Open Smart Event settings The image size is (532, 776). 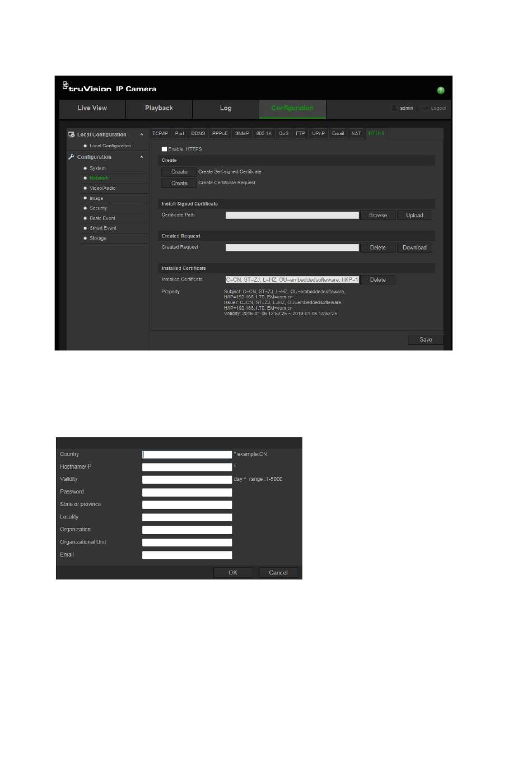click(103, 228)
